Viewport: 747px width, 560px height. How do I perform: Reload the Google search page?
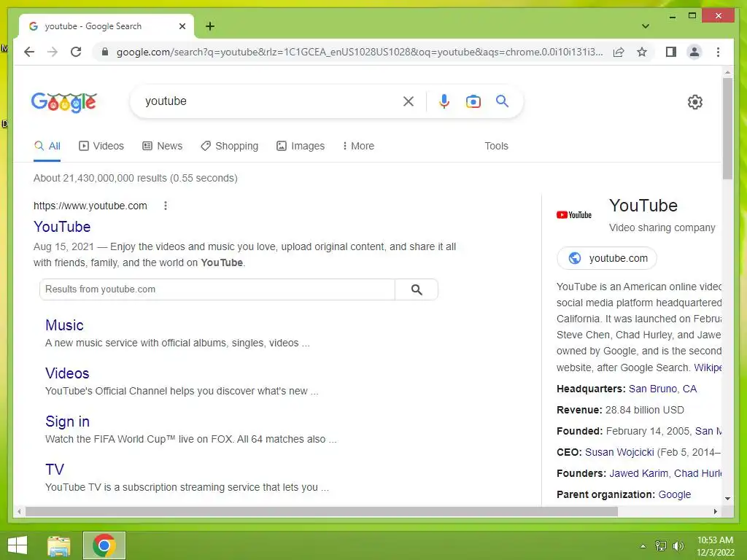click(x=76, y=52)
